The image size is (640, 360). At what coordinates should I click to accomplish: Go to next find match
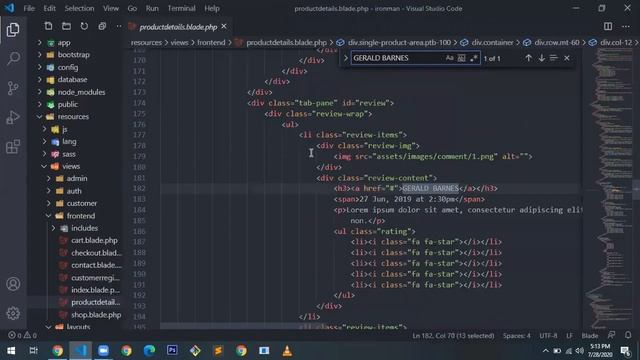(542, 58)
